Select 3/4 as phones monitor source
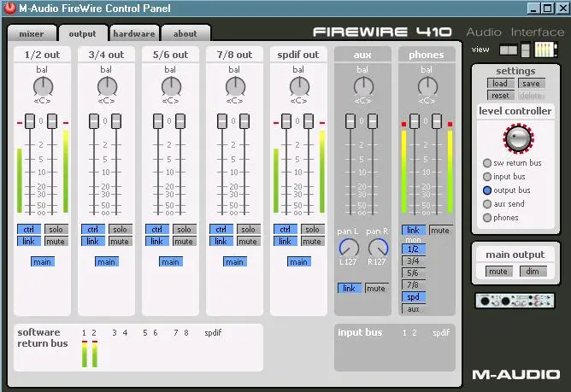571x392 pixels. point(414,261)
